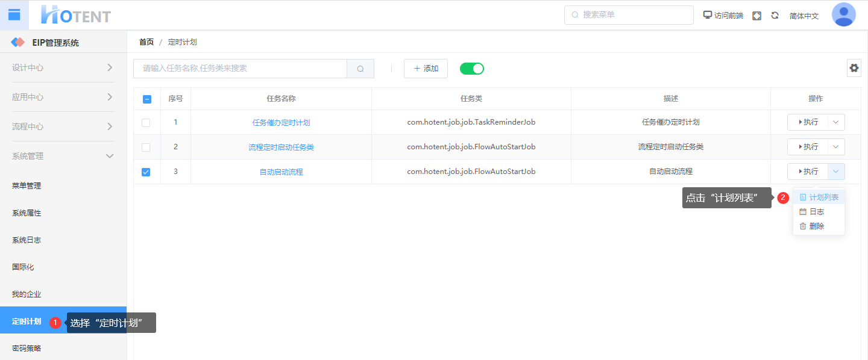The image size is (868, 360).
Task: Expand the 设计中心 sidebar section
Action: pyautogui.click(x=109, y=67)
